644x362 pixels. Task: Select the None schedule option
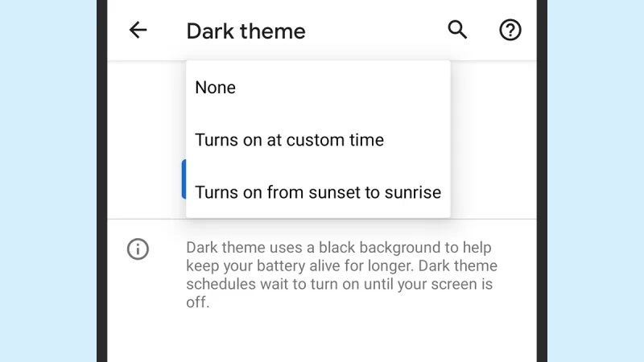click(216, 88)
